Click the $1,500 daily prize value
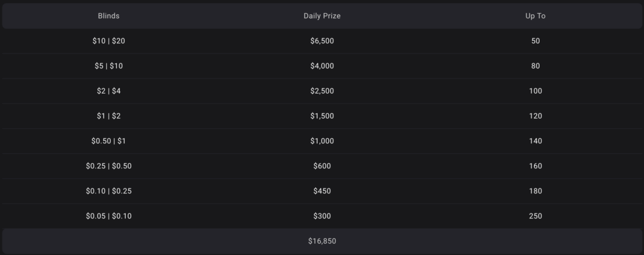This screenshot has height=255, width=644. click(x=322, y=116)
